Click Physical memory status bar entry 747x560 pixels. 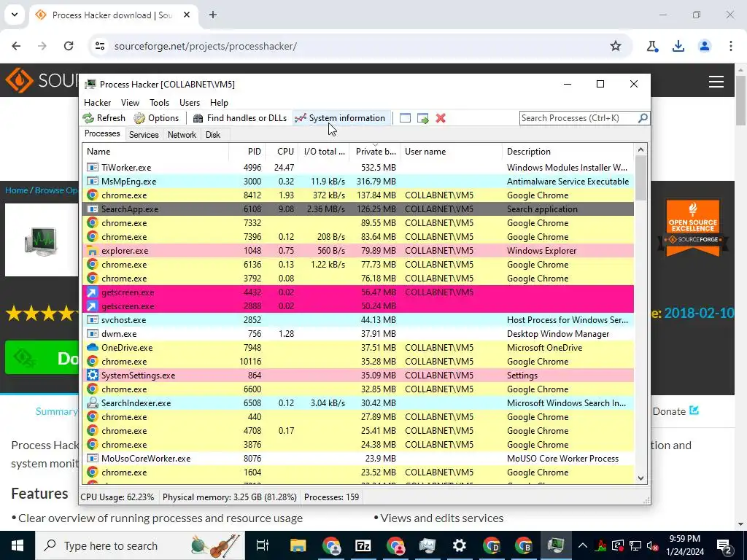click(230, 497)
